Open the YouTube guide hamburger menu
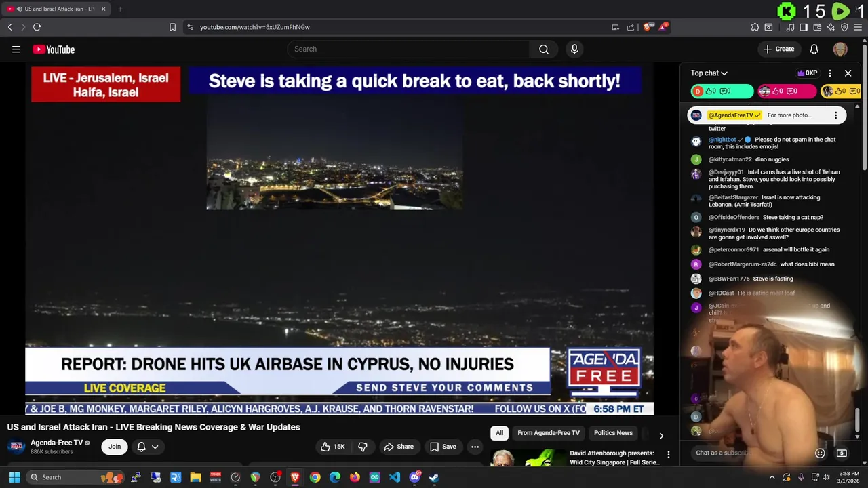 click(x=16, y=49)
